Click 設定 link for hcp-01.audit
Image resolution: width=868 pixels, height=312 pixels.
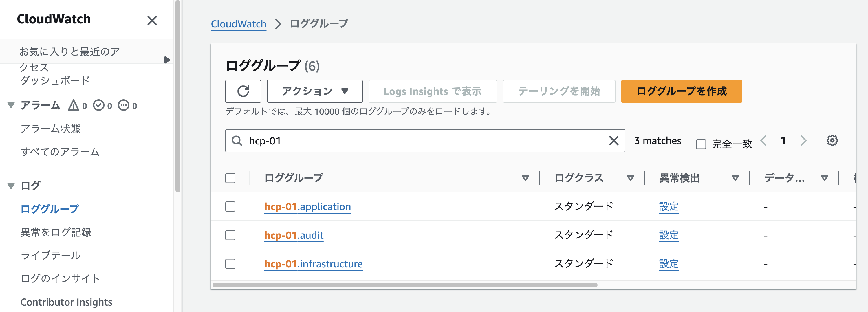(x=669, y=235)
